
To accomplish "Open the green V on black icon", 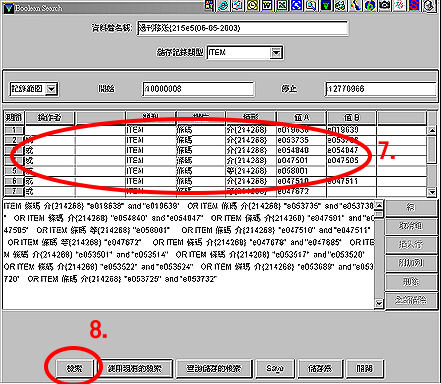I will pyautogui.click(x=326, y=6).
